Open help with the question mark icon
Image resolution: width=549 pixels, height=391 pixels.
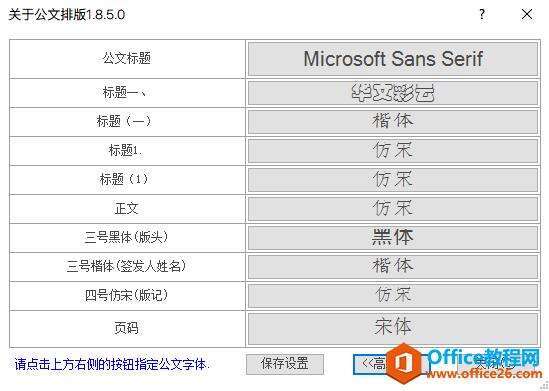[x=482, y=14]
